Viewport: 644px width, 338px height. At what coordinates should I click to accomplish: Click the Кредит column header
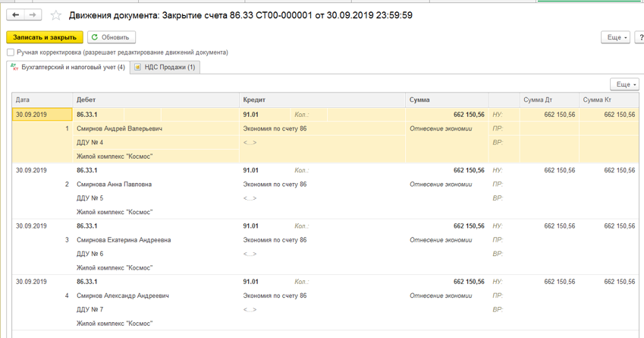(x=253, y=100)
